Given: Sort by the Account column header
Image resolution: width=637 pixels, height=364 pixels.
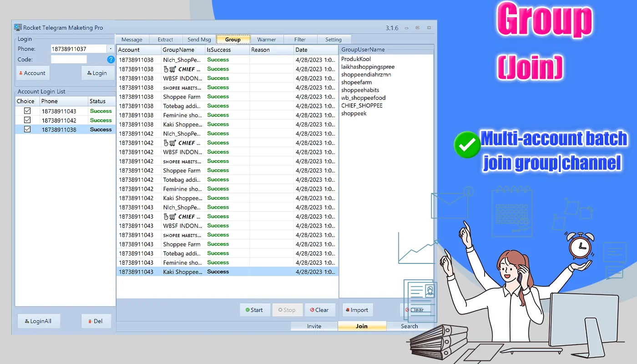Looking at the screenshot, I should click(x=139, y=50).
